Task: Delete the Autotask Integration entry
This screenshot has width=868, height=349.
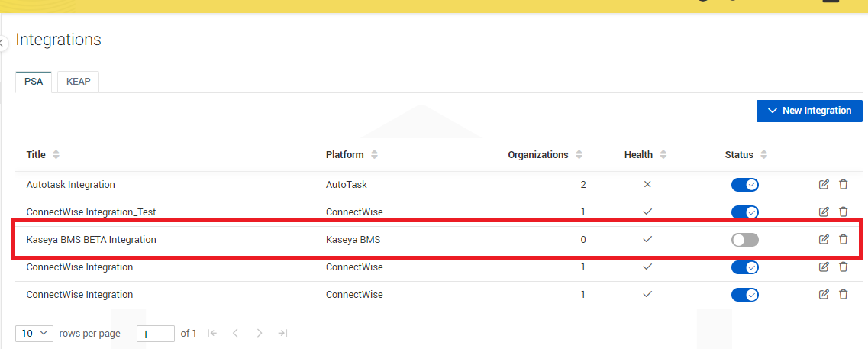Action: 844,184
